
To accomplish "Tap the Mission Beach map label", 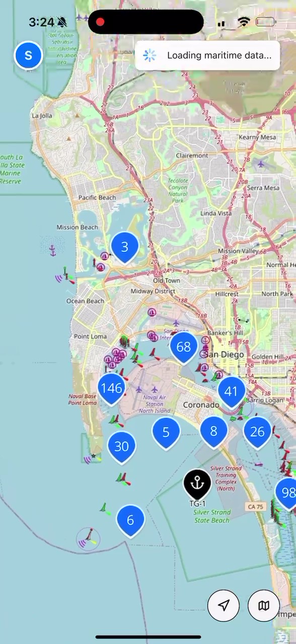I will point(77,227).
